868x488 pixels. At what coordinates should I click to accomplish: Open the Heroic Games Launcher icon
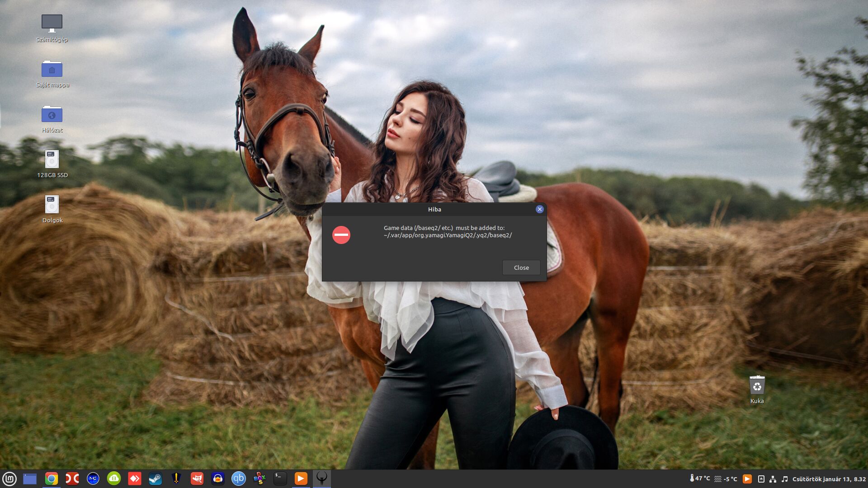[176, 479]
